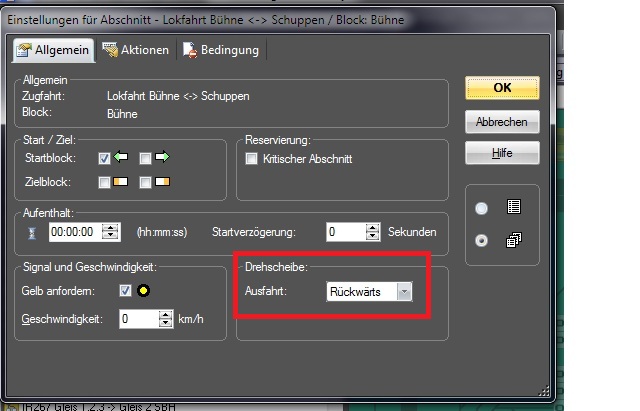This screenshot has height=411, width=640.
Task: Click the right green arrow Startblock icon
Action: 163,158
